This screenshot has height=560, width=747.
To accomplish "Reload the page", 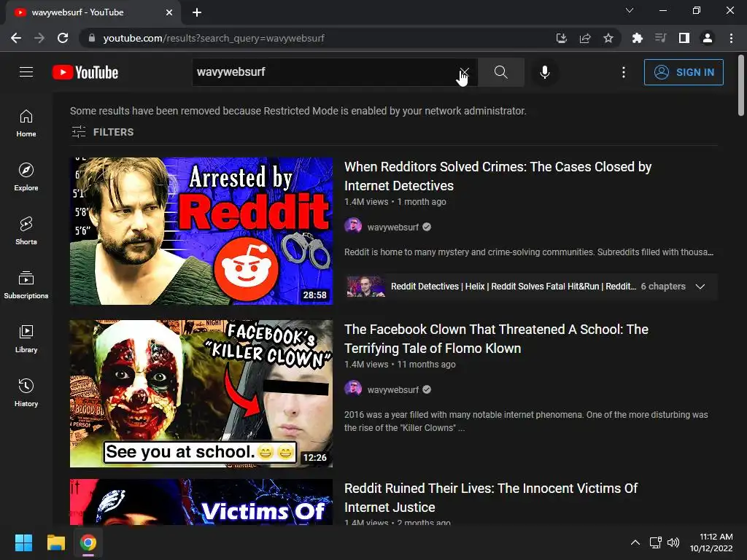I will tap(63, 38).
